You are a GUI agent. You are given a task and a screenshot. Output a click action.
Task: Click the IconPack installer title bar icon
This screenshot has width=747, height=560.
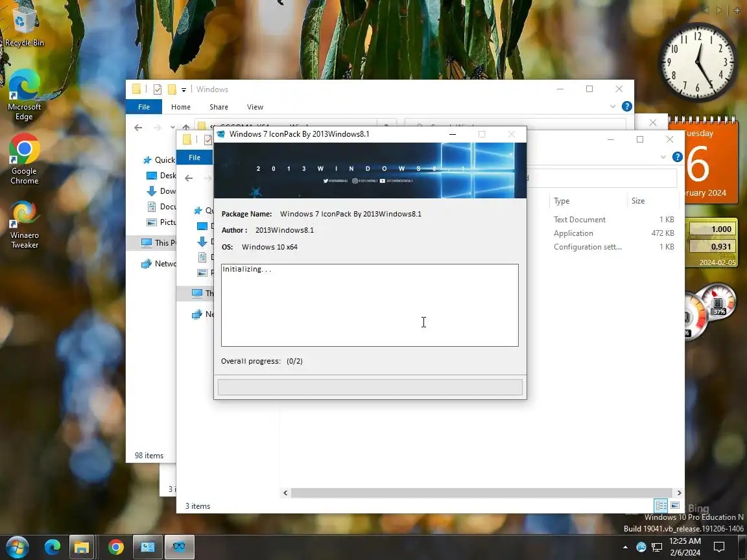221,134
